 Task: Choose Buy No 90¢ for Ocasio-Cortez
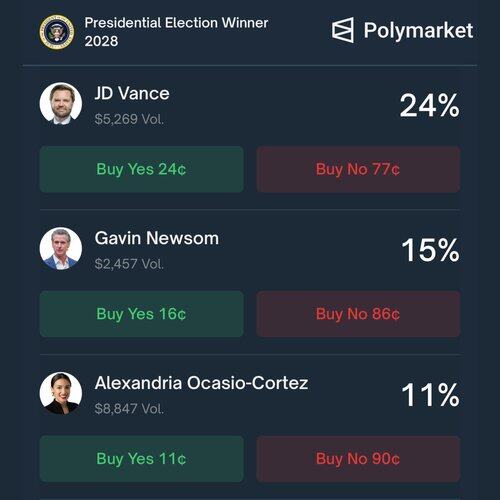358,459
